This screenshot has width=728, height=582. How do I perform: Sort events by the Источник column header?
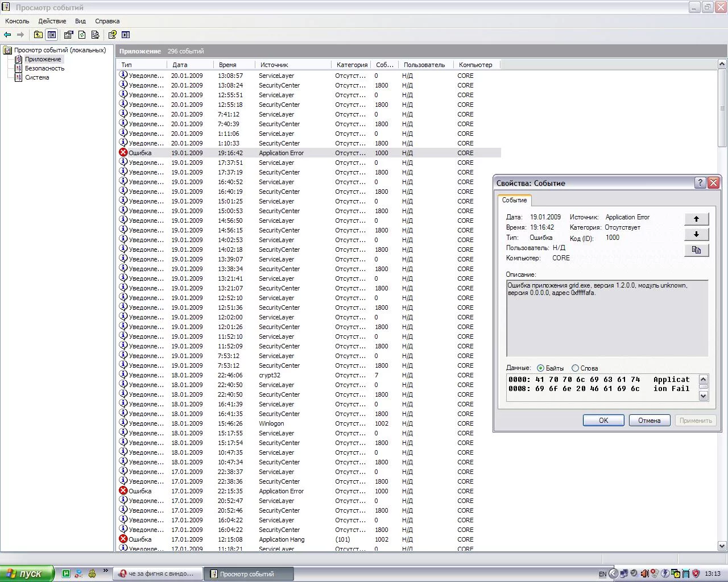[274, 65]
